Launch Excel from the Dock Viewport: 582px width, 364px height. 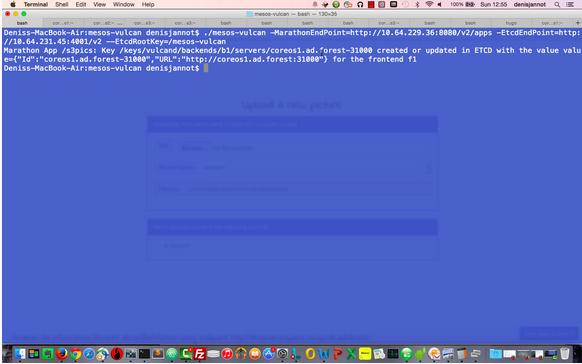(351, 354)
